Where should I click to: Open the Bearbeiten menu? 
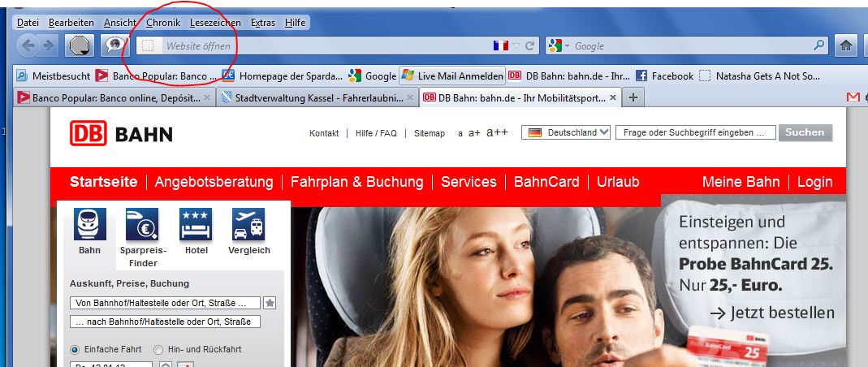click(x=71, y=23)
